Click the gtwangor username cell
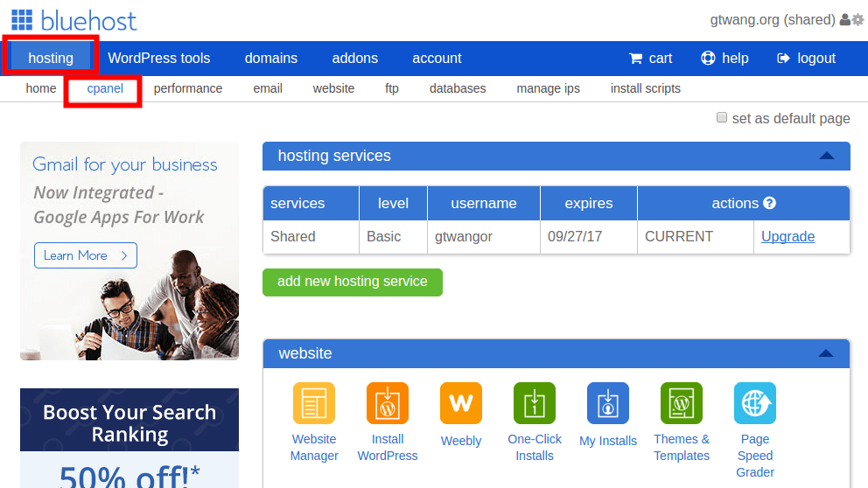Viewport: 868px width, 488px height. [x=484, y=237]
